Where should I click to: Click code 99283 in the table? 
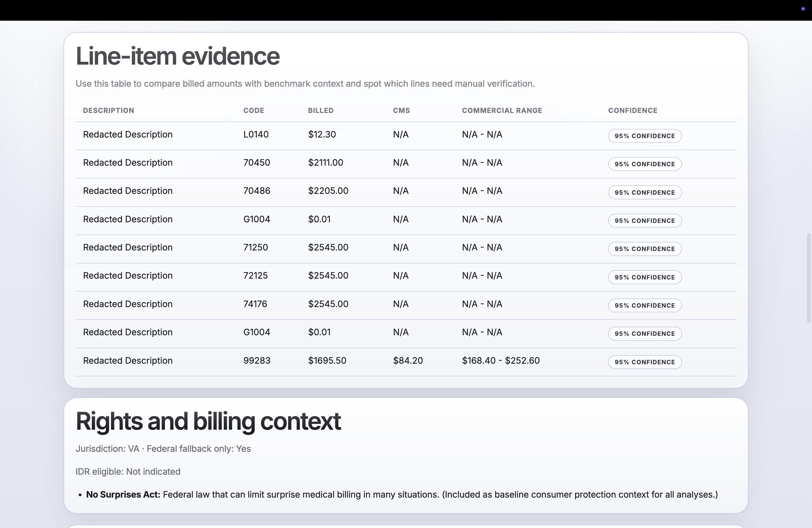click(x=257, y=361)
